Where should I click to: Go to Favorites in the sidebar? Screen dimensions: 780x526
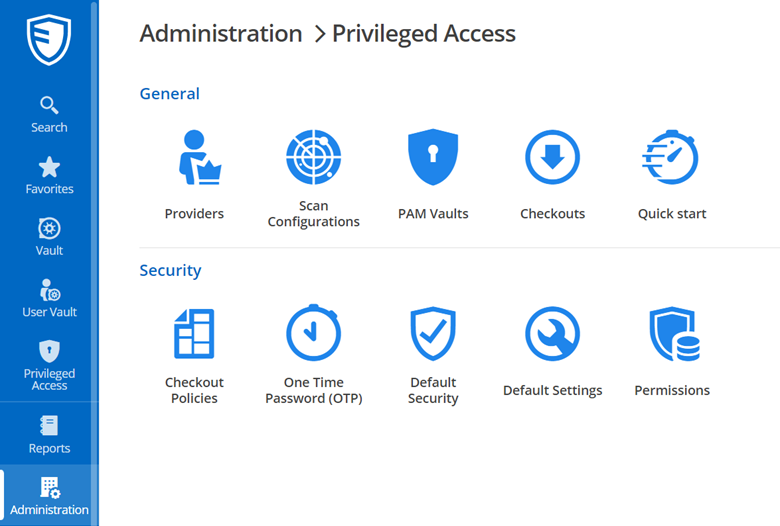click(x=49, y=176)
